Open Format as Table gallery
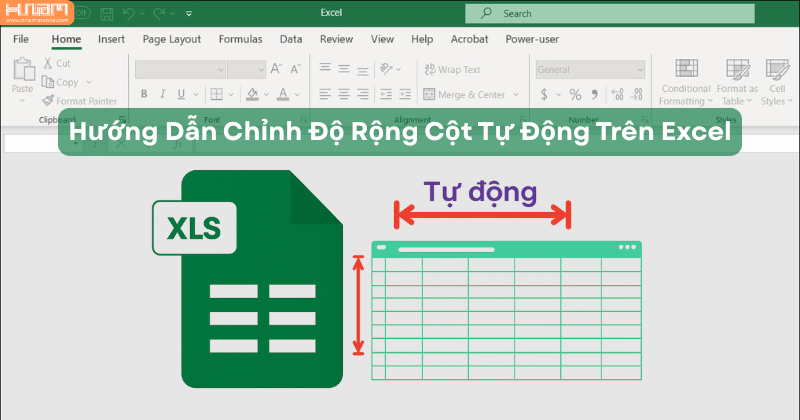This screenshot has height=420, width=800. click(737, 82)
